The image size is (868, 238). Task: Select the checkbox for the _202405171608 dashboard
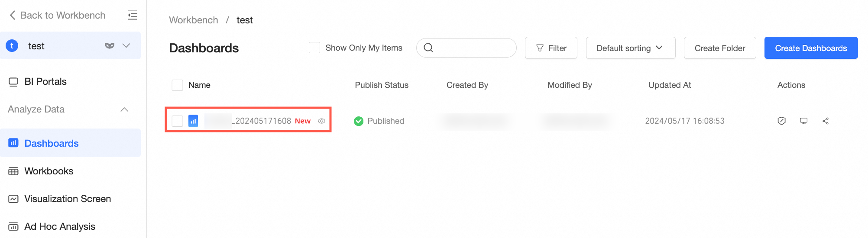point(177,121)
